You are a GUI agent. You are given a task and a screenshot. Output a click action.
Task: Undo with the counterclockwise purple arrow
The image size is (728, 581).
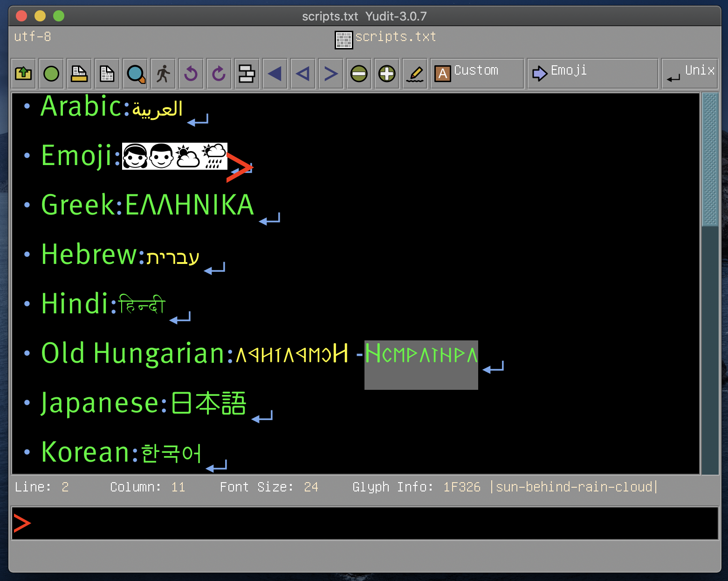(x=191, y=74)
